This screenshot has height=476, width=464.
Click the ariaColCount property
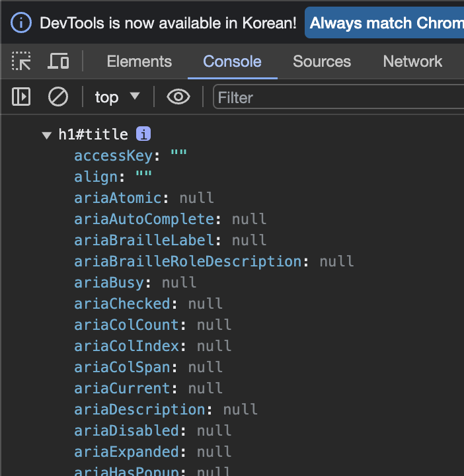[153, 325]
